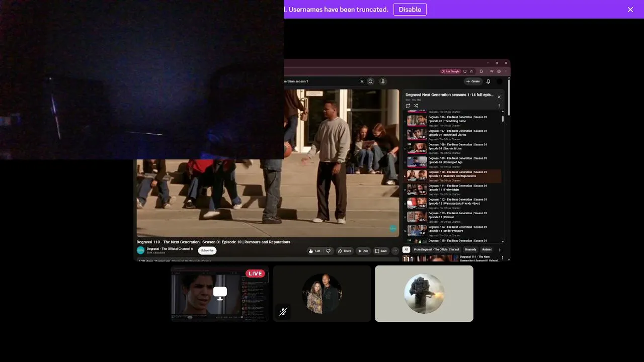Open the LIVE screen share tile
Viewport: 644px width, 362px height.
point(220,294)
